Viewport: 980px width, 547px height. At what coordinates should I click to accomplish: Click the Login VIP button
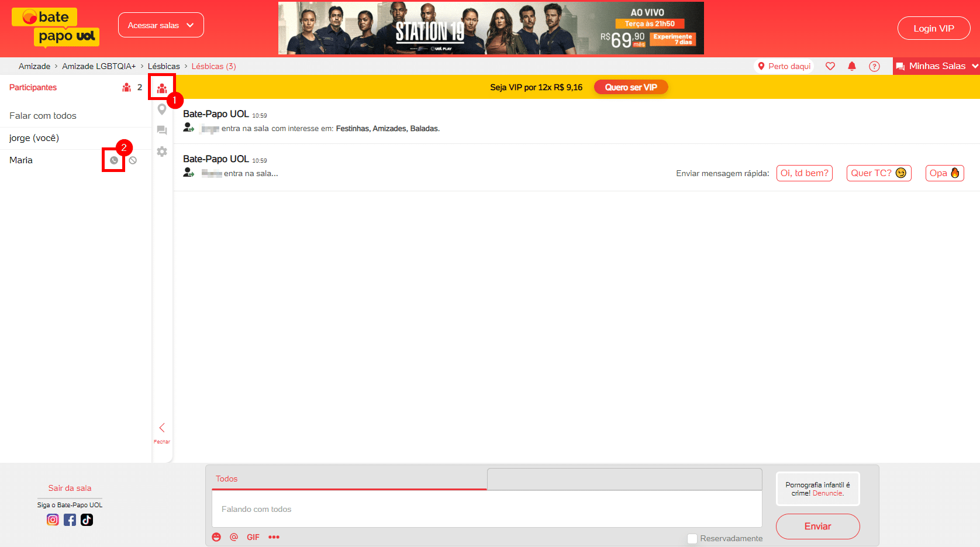tap(934, 28)
